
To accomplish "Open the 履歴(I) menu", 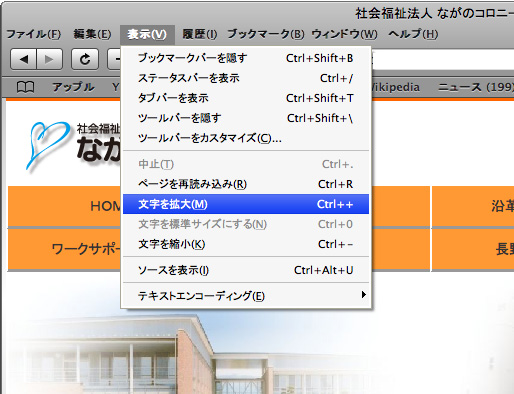I will (200, 34).
